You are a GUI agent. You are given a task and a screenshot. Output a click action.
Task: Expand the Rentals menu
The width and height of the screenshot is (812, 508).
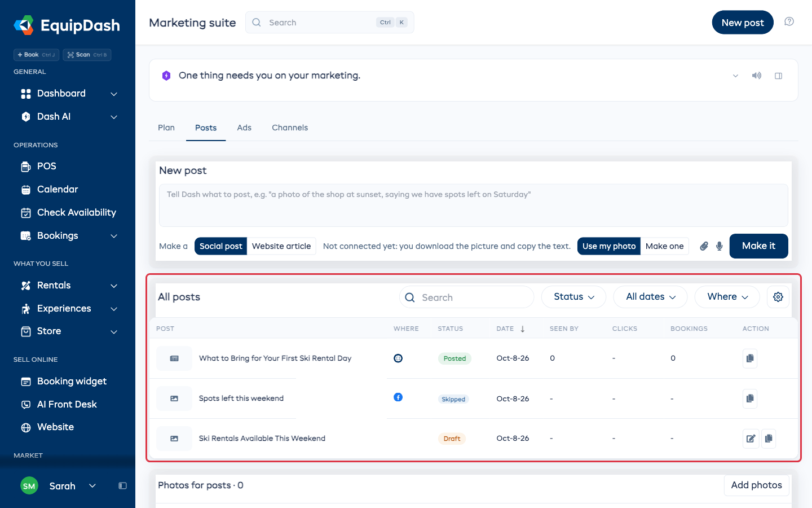tap(114, 286)
